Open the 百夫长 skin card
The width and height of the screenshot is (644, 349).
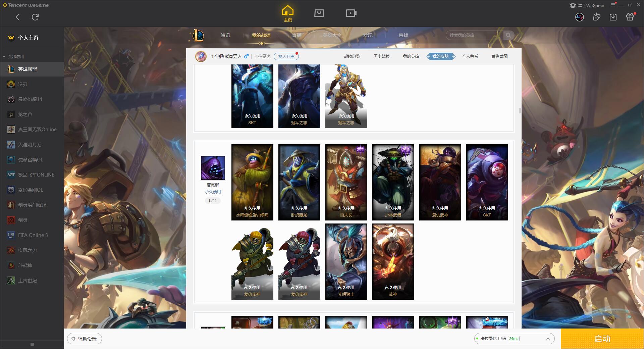click(x=346, y=182)
